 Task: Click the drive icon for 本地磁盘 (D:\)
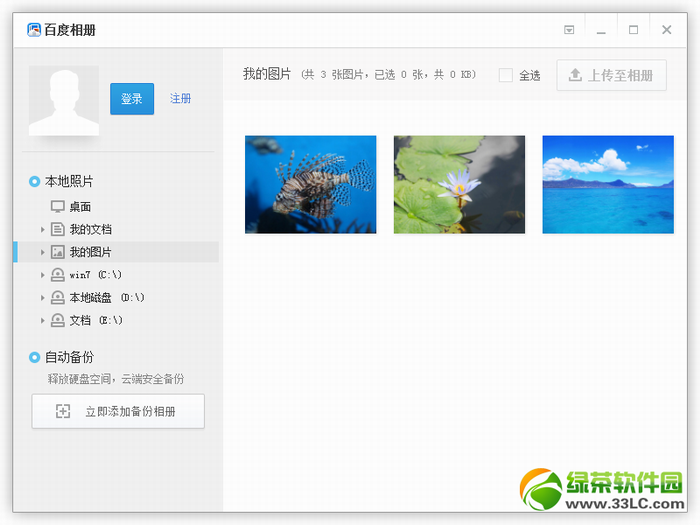coord(58,298)
